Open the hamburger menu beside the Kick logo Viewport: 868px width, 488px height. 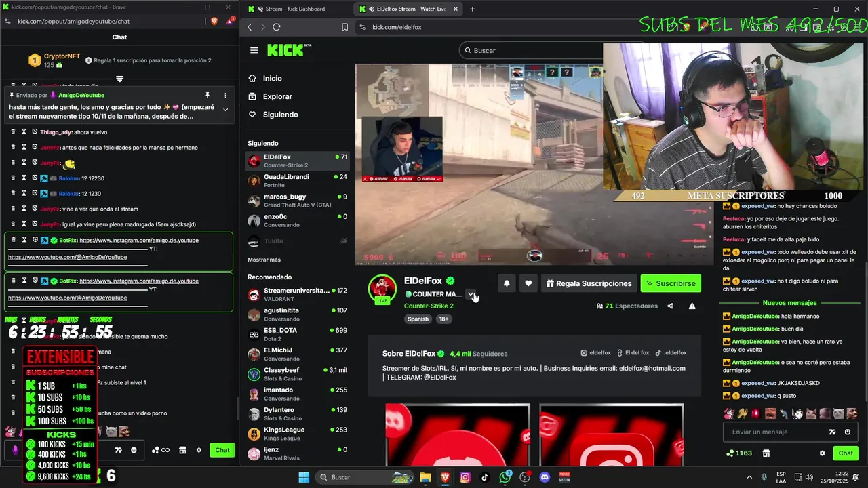(254, 50)
